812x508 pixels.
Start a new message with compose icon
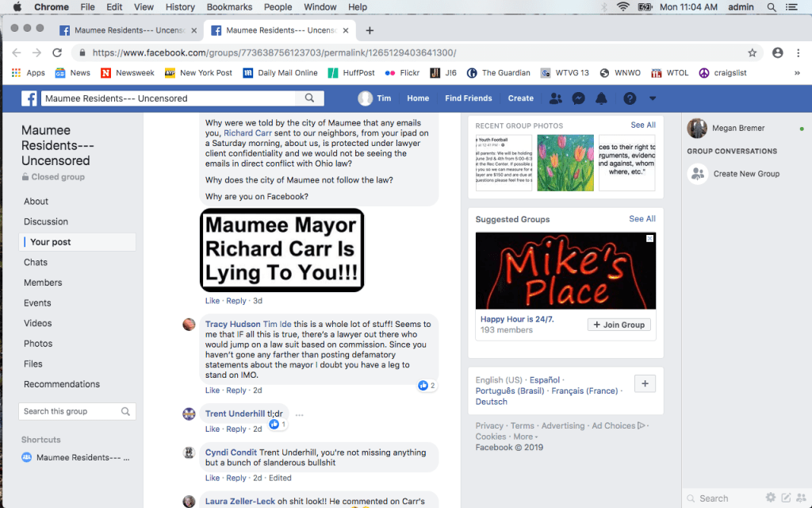coord(786,498)
